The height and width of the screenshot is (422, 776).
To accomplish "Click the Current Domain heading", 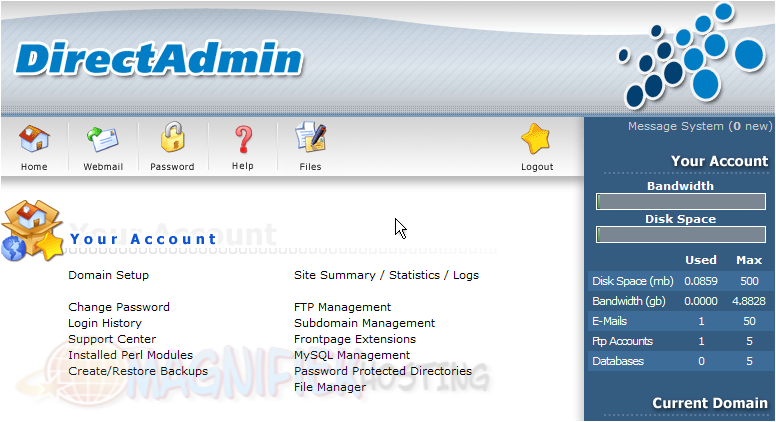I will (x=710, y=403).
